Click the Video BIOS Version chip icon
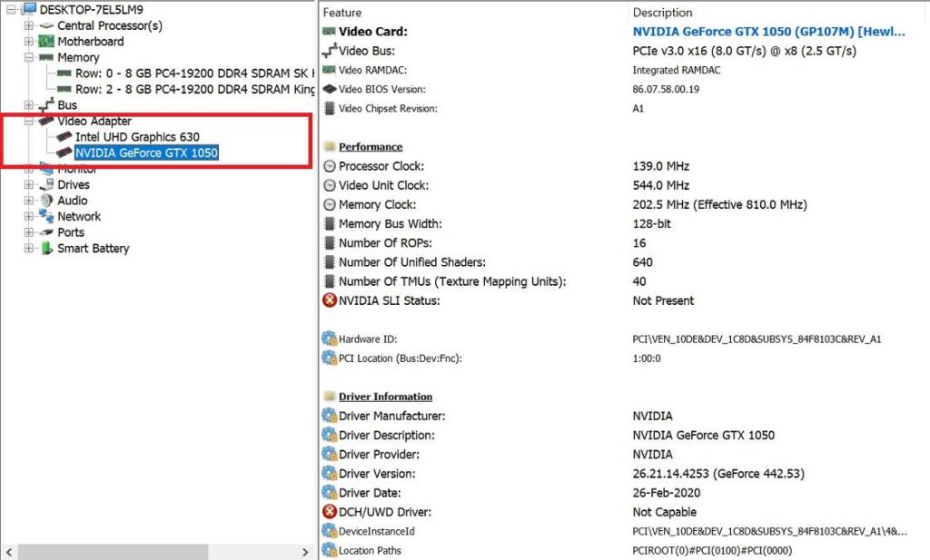Screen dimensions: 930x560 (x=329, y=90)
